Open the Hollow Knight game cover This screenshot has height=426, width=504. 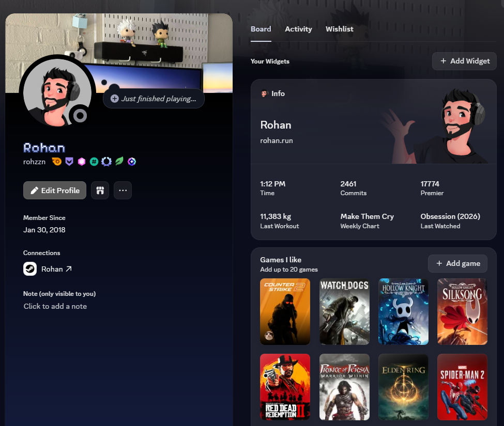pyautogui.click(x=403, y=312)
